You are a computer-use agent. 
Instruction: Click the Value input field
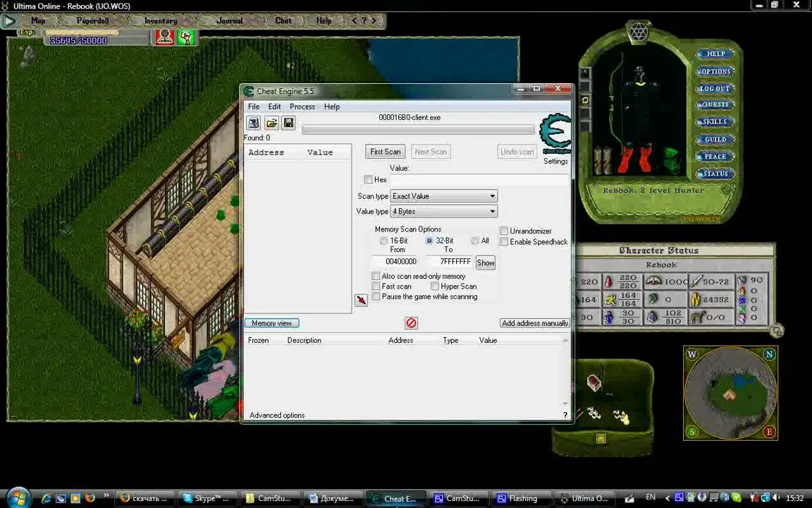coord(479,180)
